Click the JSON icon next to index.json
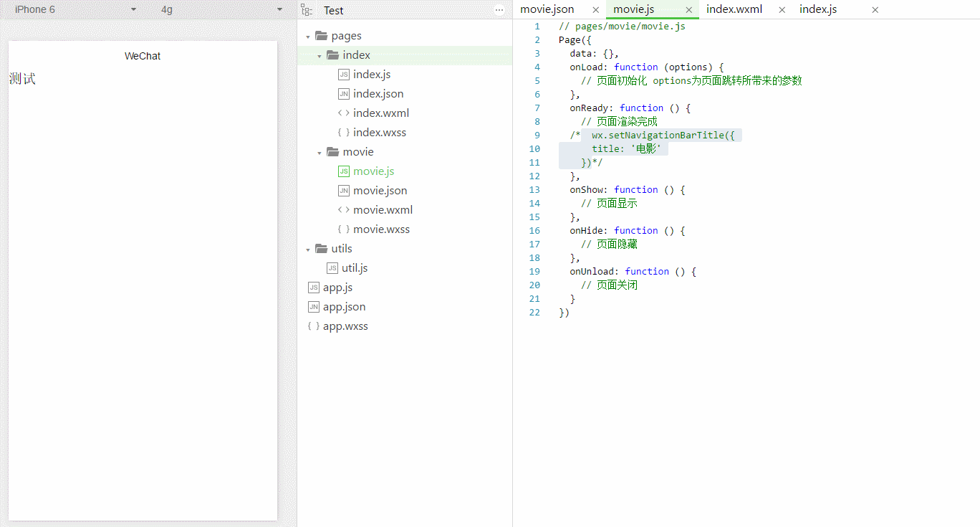 pos(344,94)
